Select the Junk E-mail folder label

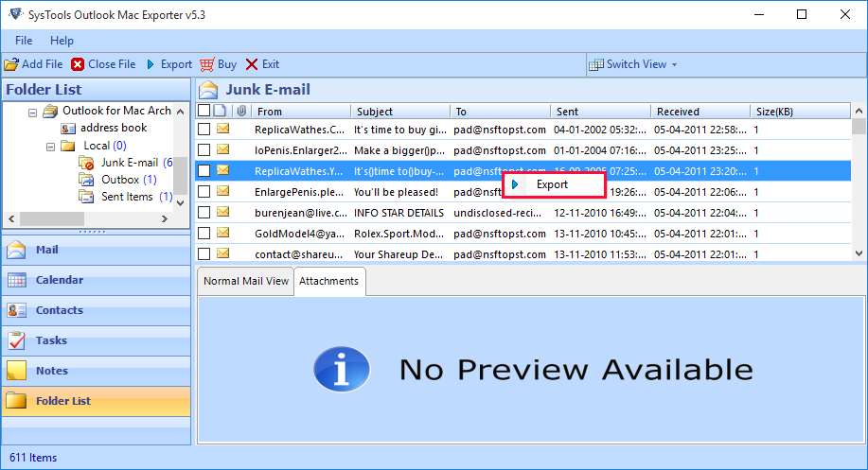130,163
